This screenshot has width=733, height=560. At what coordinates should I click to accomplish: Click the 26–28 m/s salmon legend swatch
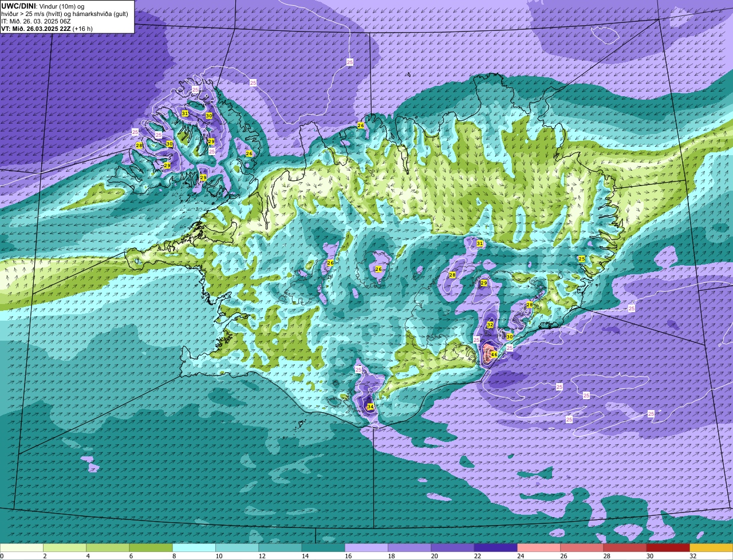point(582,547)
